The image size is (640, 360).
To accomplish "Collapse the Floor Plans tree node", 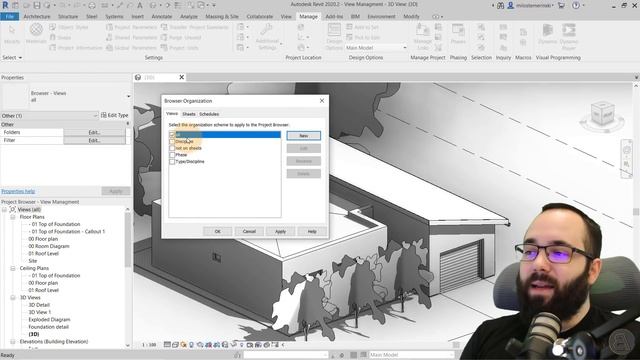I will [x=13, y=217].
